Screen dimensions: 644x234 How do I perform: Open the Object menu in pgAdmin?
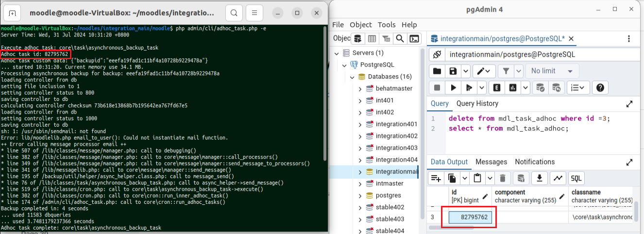coord(361,25)
